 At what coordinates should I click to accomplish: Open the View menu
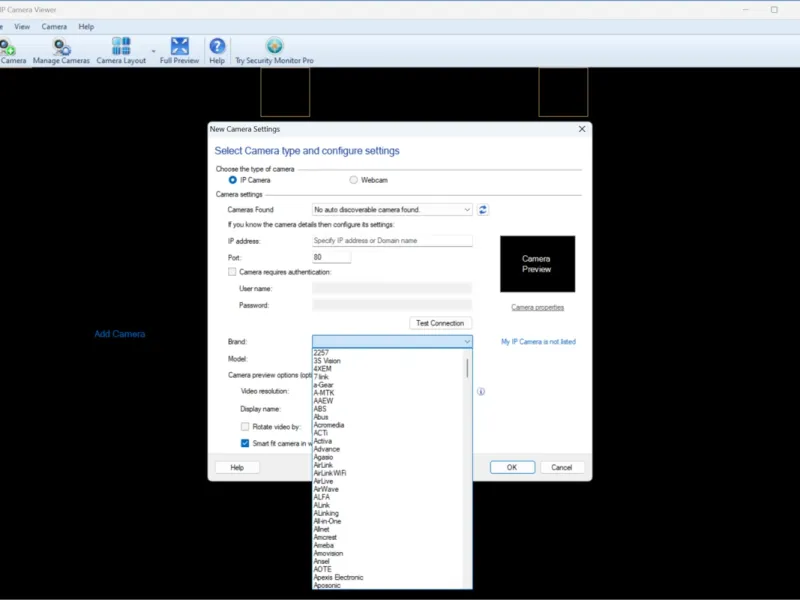point(22,27)
